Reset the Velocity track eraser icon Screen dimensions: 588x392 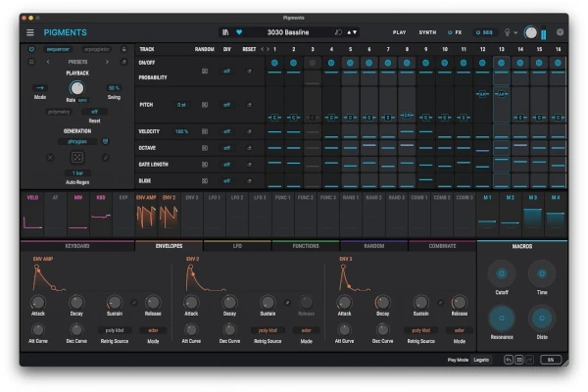tap(249, 131)
